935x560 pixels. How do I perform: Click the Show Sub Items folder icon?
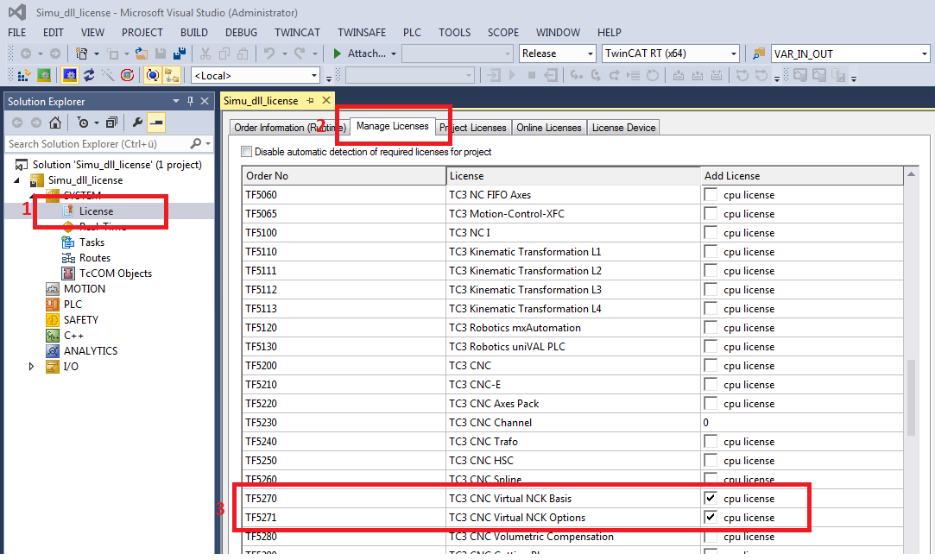coord(172,76)
